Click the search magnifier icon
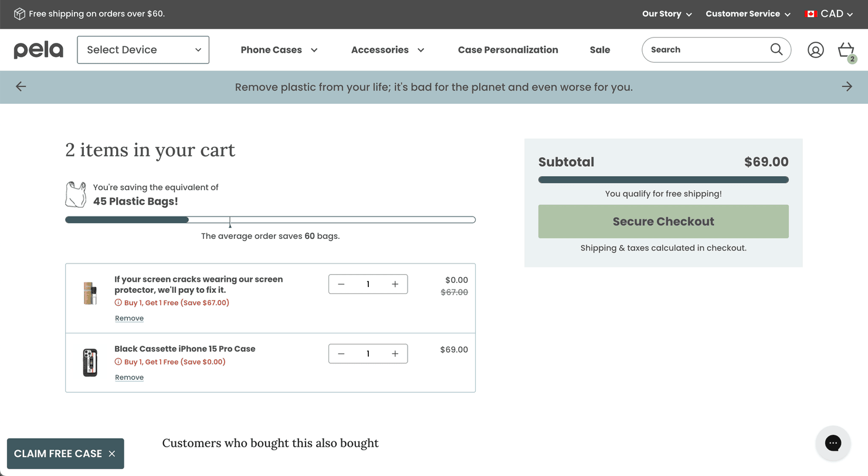The height and width of the screenshot is (476, 868). click(x=777, y=49)
